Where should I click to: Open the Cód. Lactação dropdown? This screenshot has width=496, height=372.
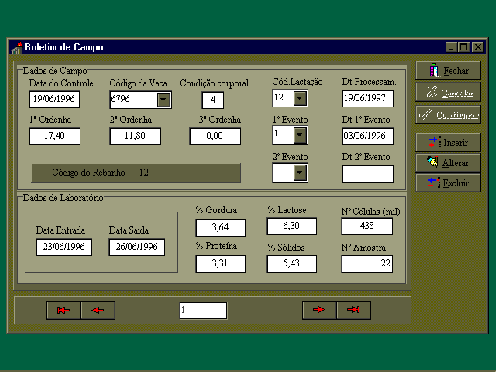click(x=300, y=98)
